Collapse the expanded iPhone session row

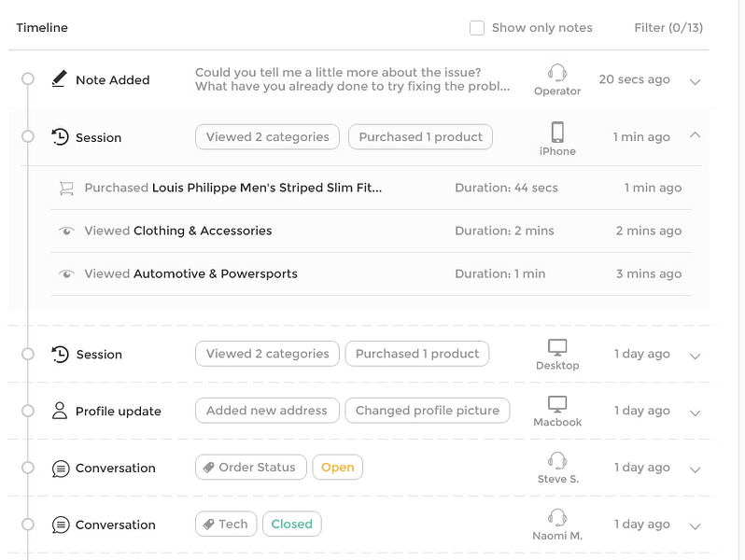click(x=695, y=135)
